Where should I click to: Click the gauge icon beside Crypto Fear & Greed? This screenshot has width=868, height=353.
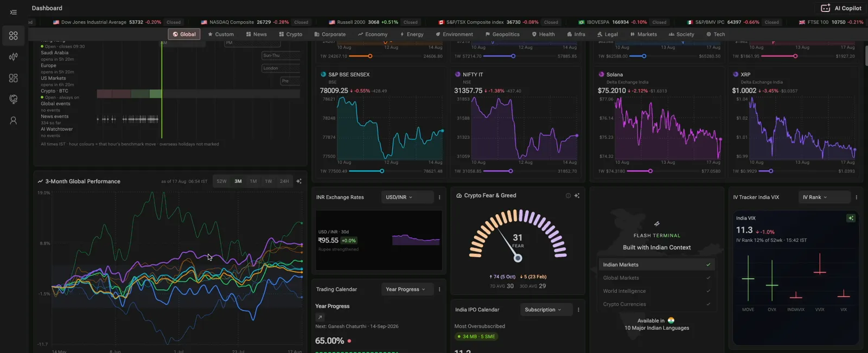(459, 196)
